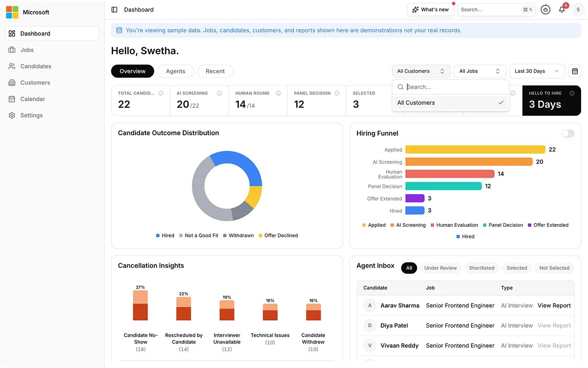The width and height of the screenshot is (588, 368).
Task: Select the All filter in Agent Inbox
Action: coord(409,268)
